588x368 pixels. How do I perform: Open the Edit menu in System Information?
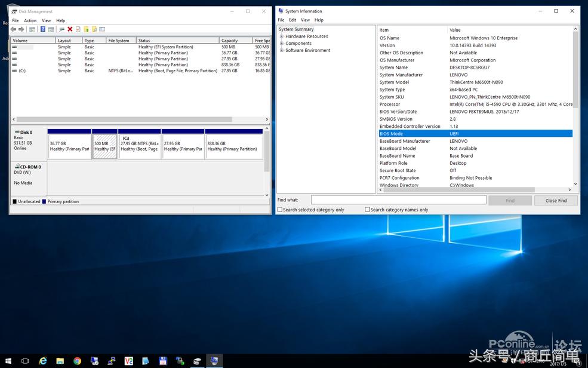click(x=292, y=19)
